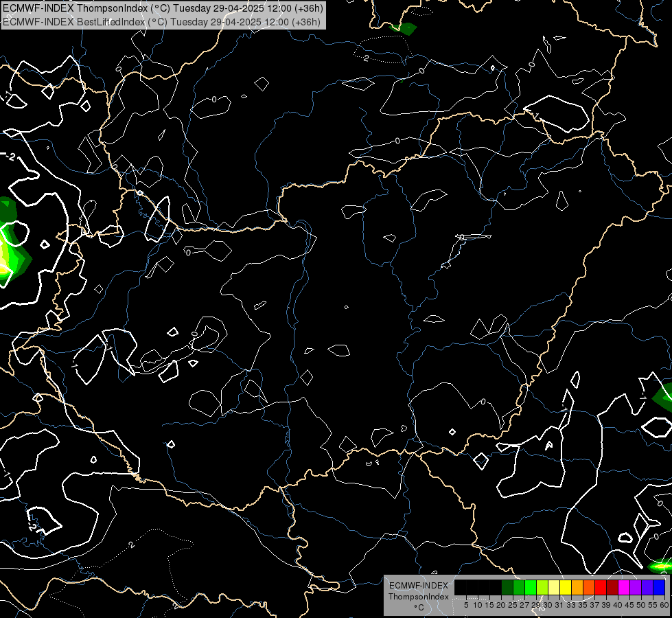Screen dimensions: 672x618
Task: Click the legend tick value 60
Action: point(664,605)
